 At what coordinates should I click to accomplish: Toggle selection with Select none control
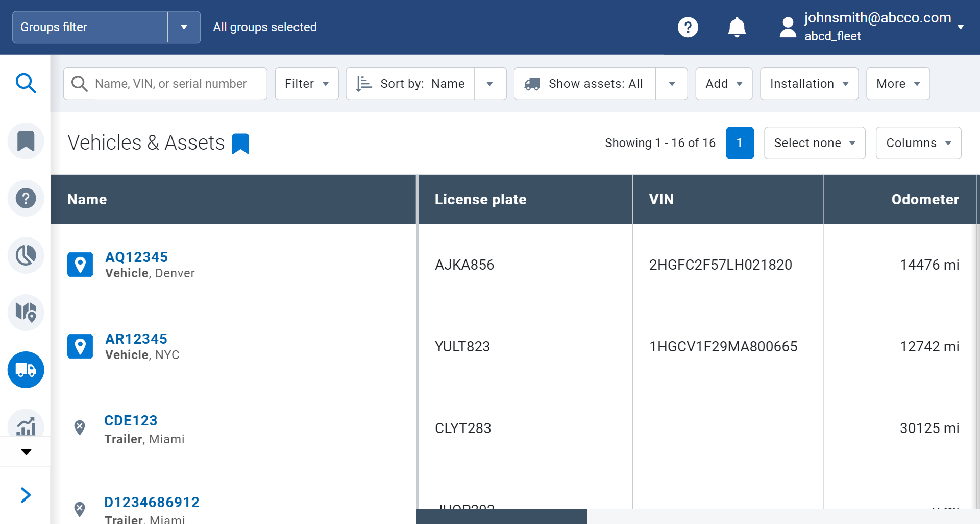point(814,143)
